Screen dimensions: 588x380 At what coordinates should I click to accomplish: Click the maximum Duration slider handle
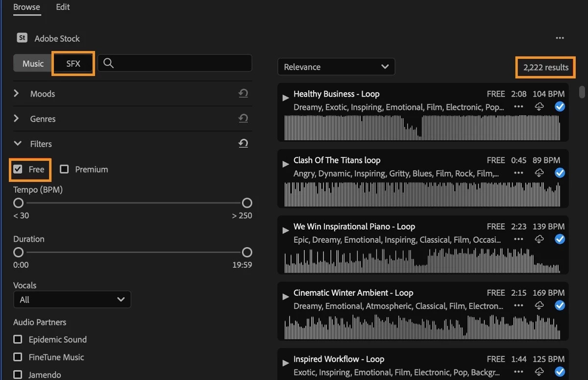click(x=247, y=252)
